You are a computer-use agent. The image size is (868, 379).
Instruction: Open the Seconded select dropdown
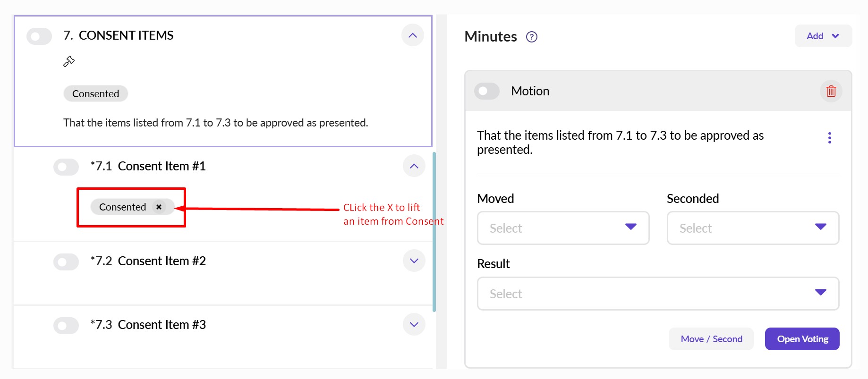(x=753, y=228)
